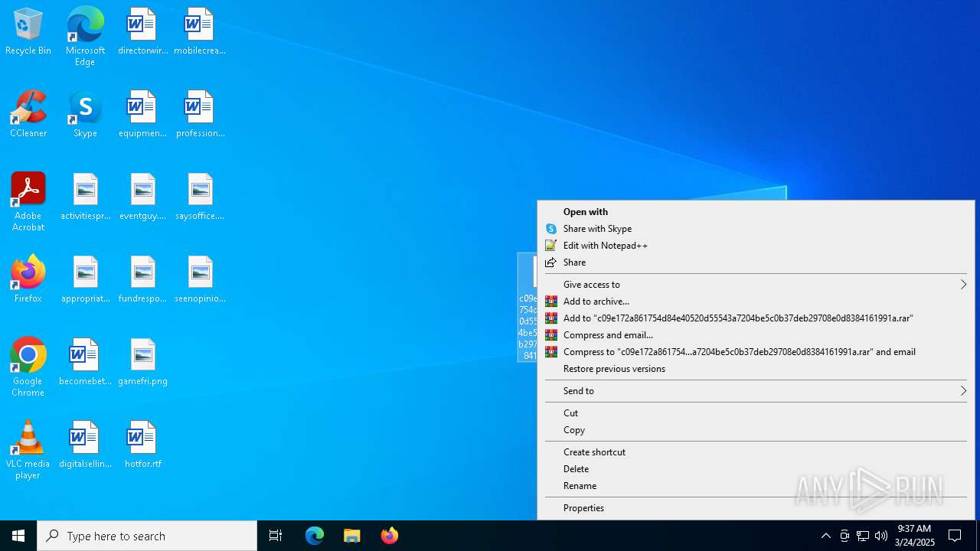Open Edge from the taskbar
This screenshot has height=551, width=980.
click(x=315, y=536)
